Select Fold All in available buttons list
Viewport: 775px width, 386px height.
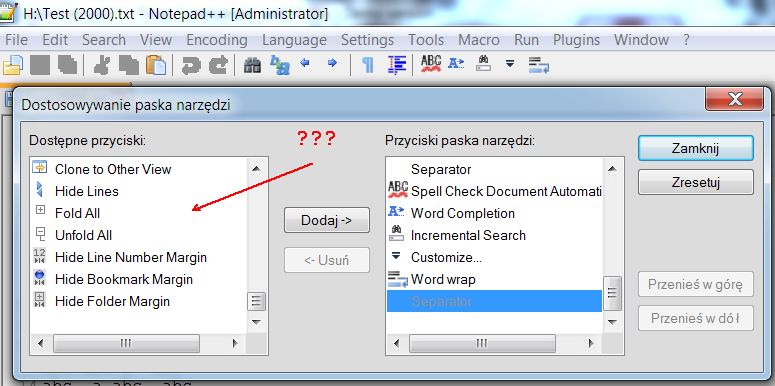(138, 214)
